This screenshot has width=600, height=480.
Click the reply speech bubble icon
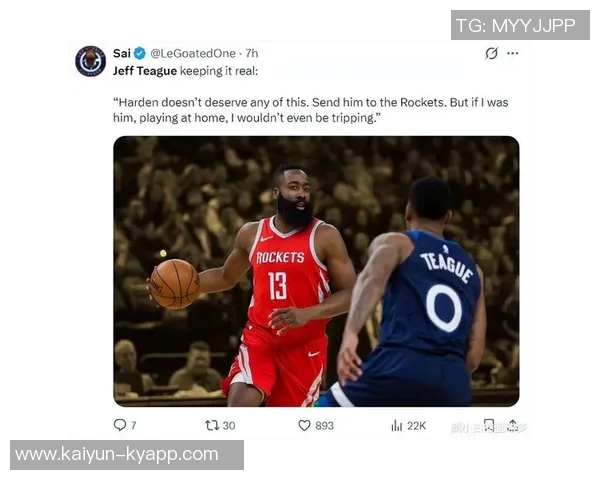pyautogui.click(x=119, y=425)
